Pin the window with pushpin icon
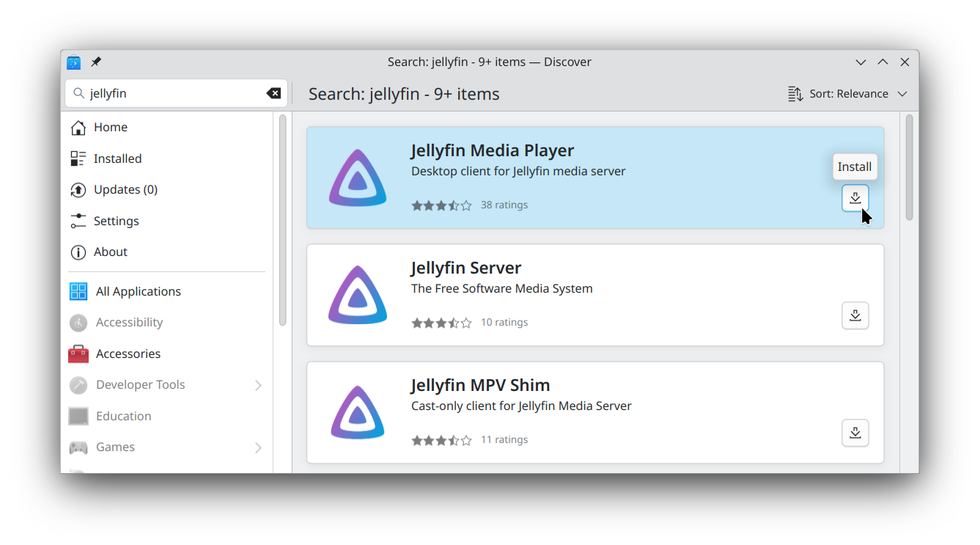The height and width of the screenshot is (545, 980). point(96,62)
